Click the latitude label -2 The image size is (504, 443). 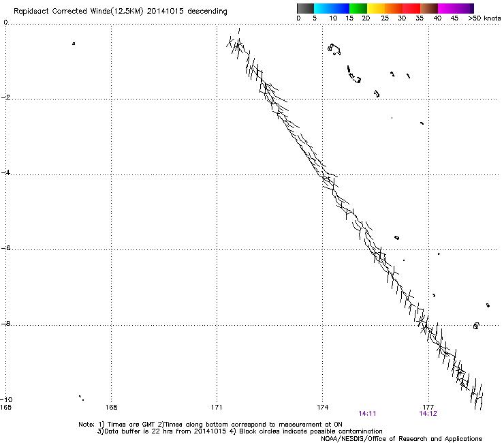click(x=5, y=97)
